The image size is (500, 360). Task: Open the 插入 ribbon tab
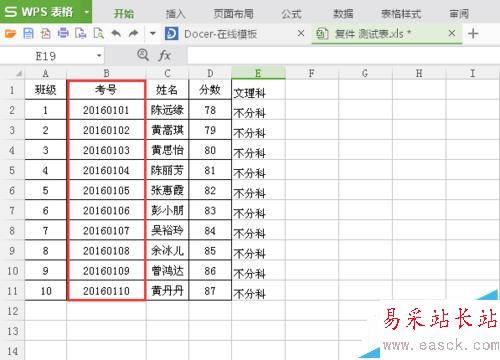[x=175, y=14]
